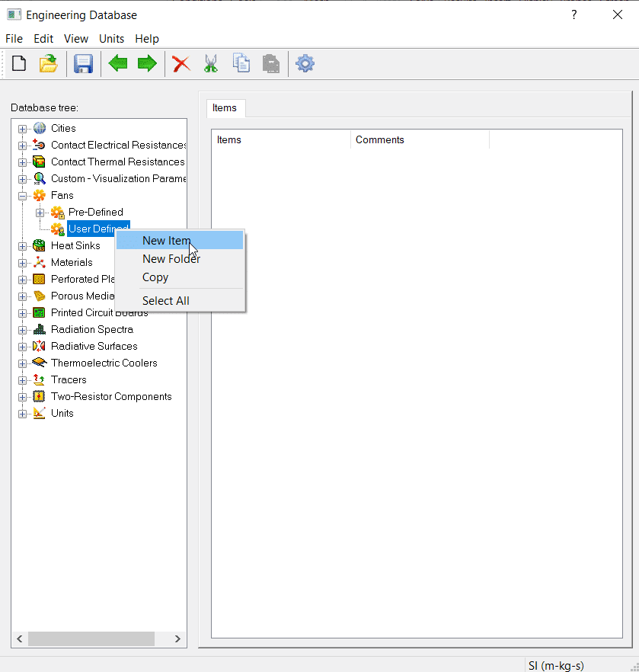Click the Two-Resistor Components chip icon

coord(39,396)
